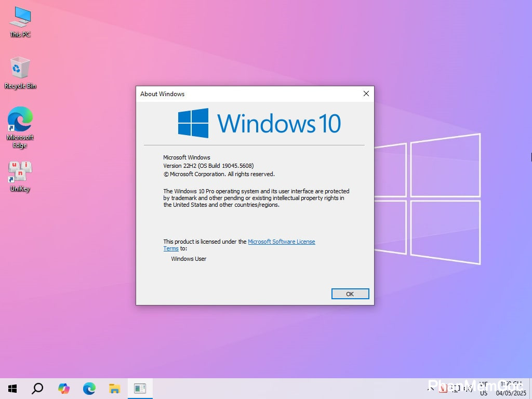Open the This PC desktop icon
The image size is (532, 399).
[x=20, y=21]
